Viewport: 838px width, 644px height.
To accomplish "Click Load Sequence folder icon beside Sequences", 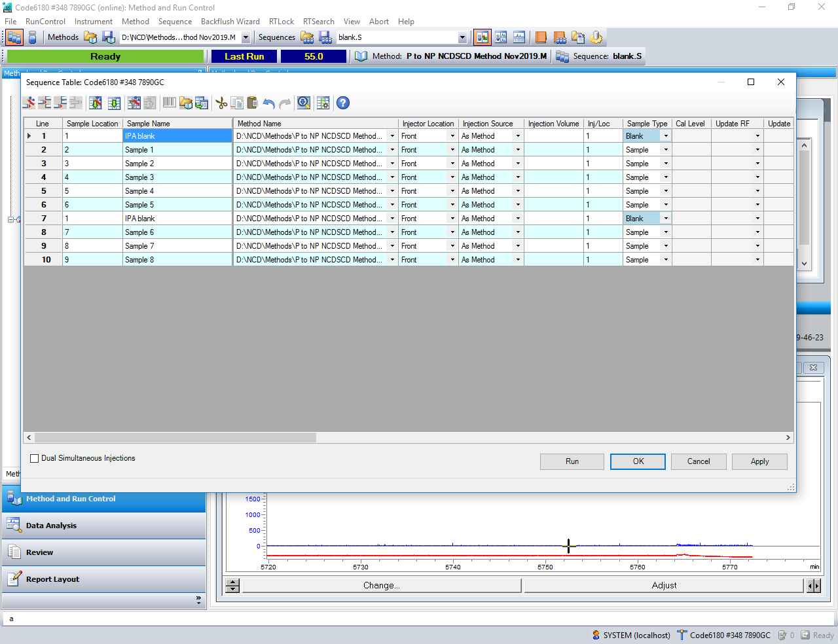I will point(307,37).
